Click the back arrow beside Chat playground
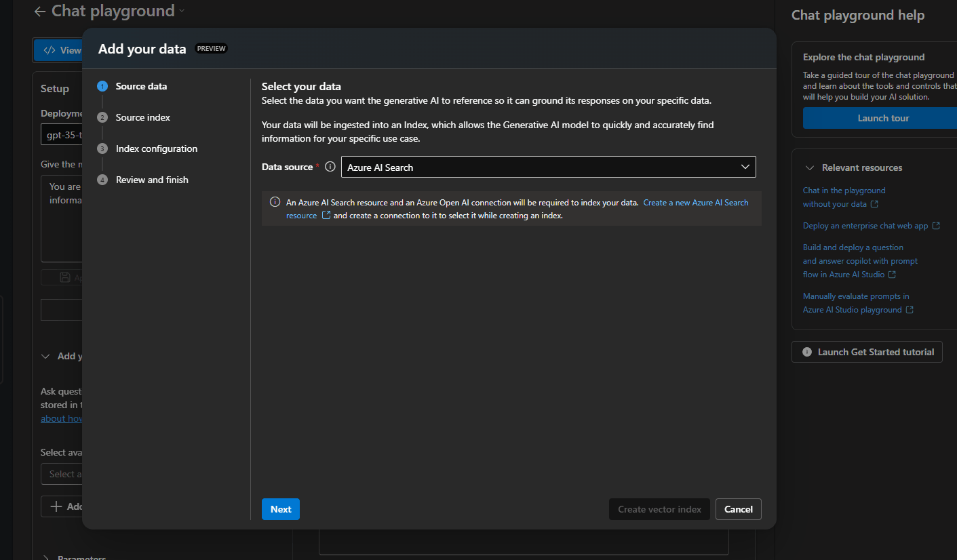The height and width of the screenshot is (560, 957). click(x=39, y=12)
